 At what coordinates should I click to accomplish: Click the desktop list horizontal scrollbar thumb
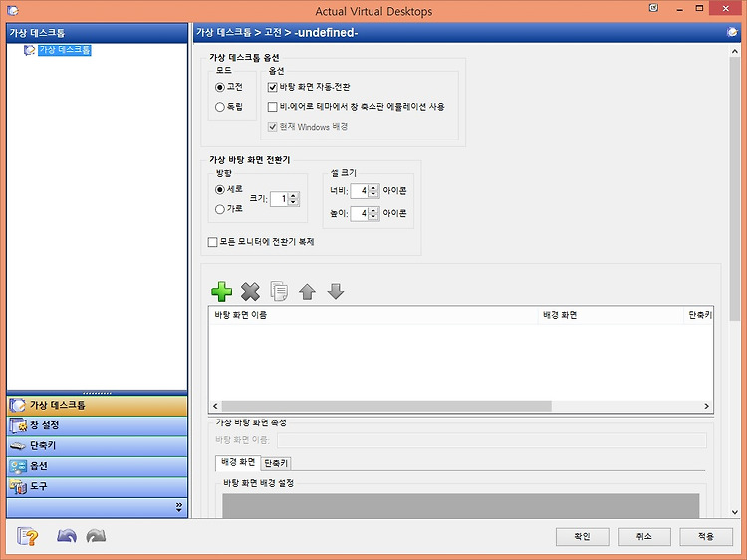click(x=386, y=407)
